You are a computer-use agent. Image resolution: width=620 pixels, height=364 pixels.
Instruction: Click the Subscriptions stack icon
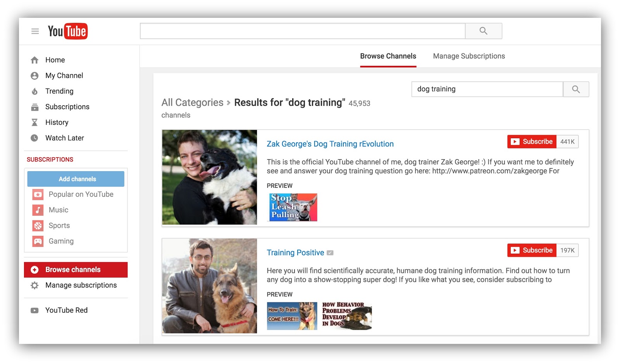34,107
